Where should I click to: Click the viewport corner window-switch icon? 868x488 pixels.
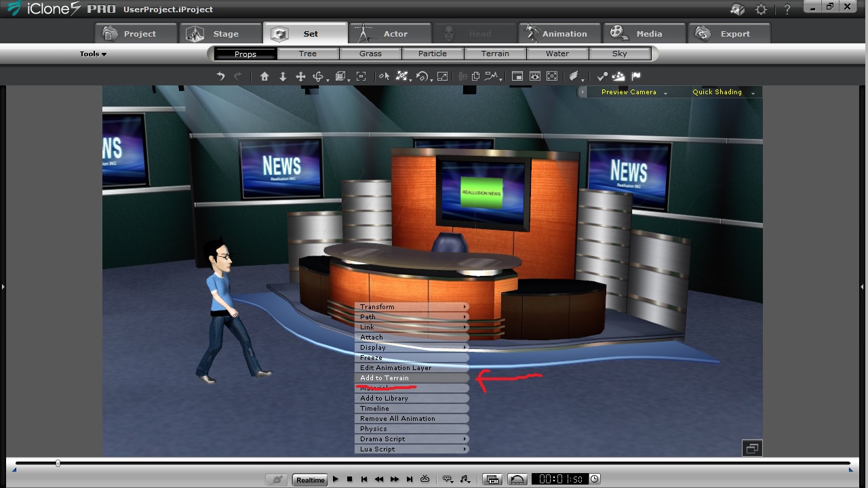[752, 448]
